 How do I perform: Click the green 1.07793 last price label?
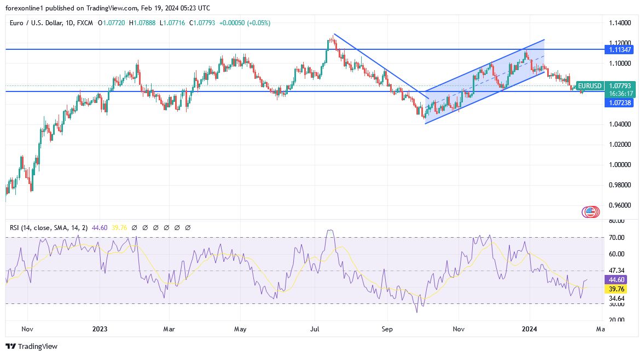(620, 86)
